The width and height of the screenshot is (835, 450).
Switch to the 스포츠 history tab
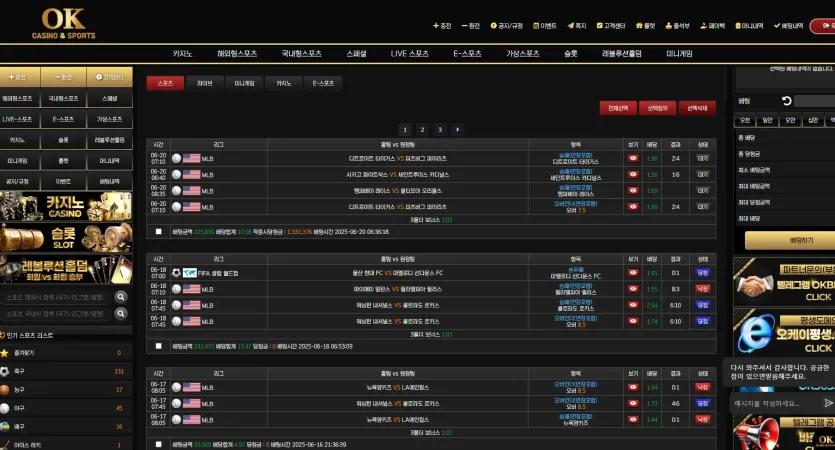click(165, 83)
